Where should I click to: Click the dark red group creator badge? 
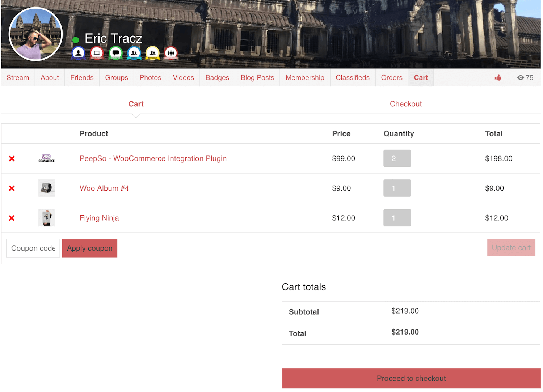171,53
